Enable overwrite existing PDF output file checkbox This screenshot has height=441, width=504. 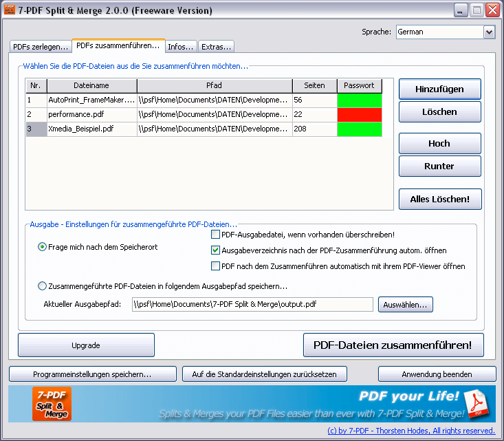[x=215, y=235]
